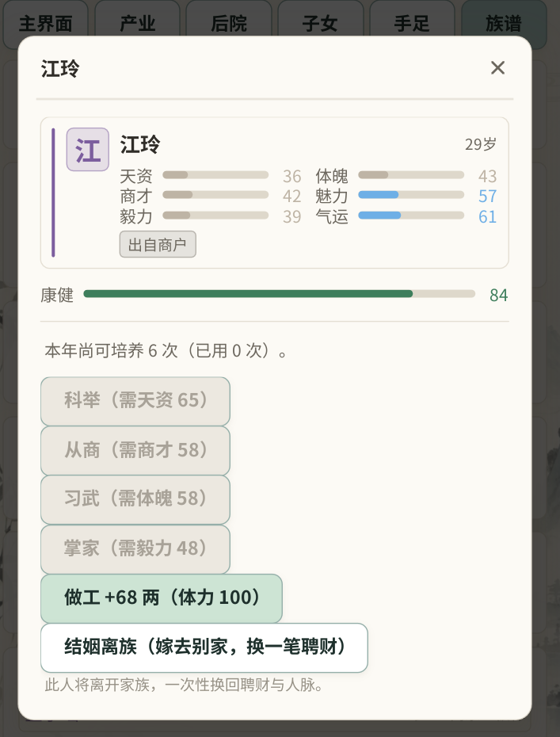Select the 子女 tab
Viewport: 560px width, 737px height.
pyautogui.click(x=321, y=24)
